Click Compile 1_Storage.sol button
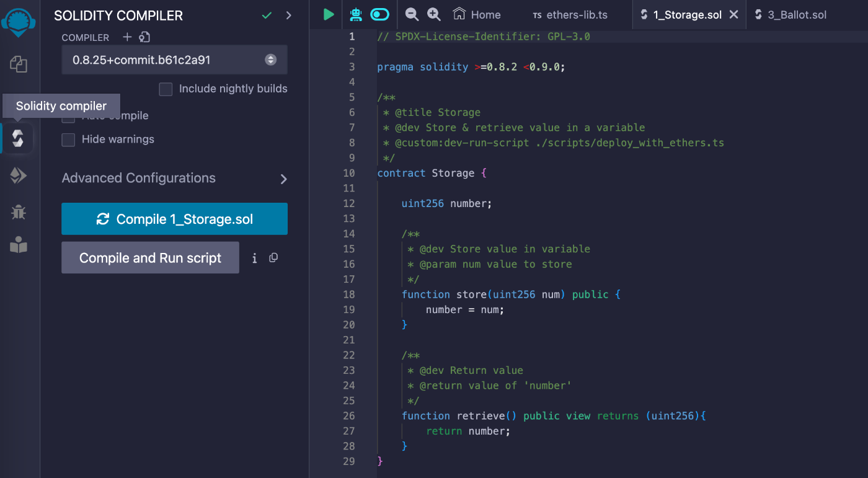This screenshot has width=868, height=478. [175, 219]
